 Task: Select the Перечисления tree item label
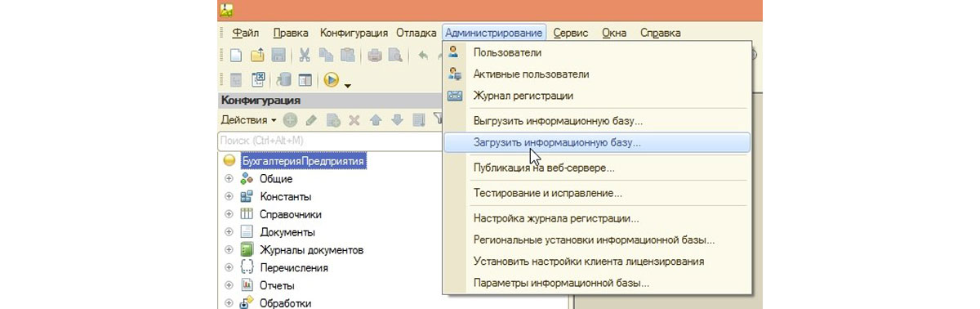pos(294,267)
